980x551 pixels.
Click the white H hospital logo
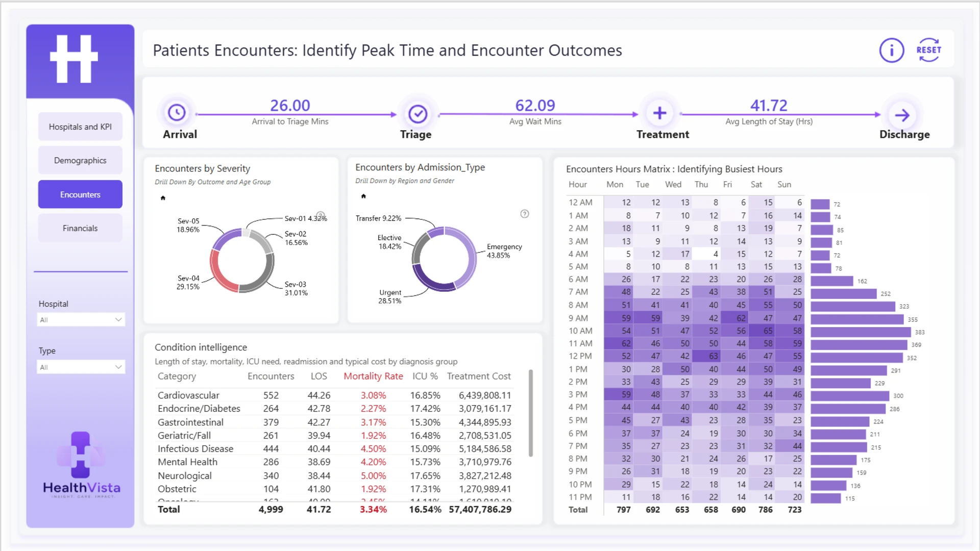tap(74, 59)
